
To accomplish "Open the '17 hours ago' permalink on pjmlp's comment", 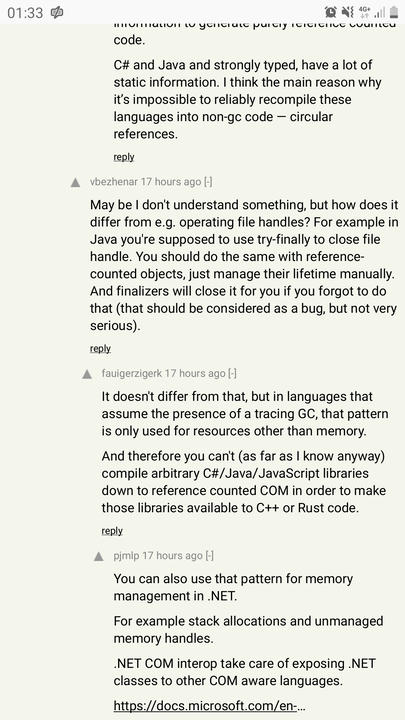I will 172,556.
